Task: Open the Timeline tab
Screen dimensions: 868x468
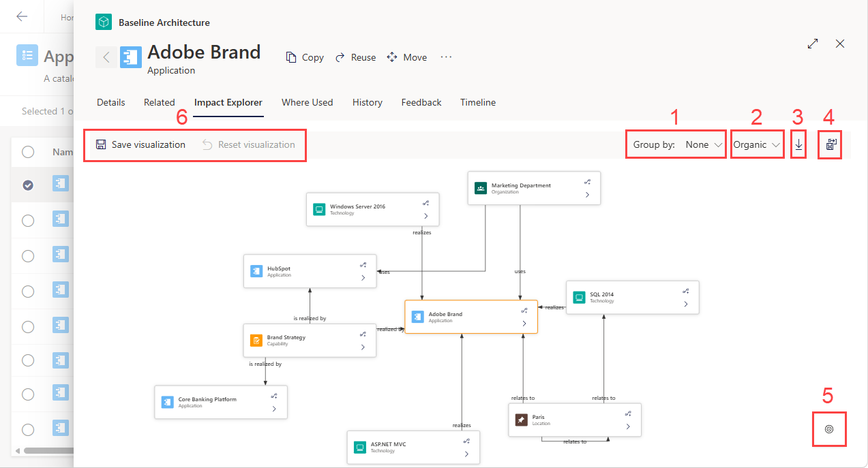Action: pyautogui.click(x=478, y=102)
